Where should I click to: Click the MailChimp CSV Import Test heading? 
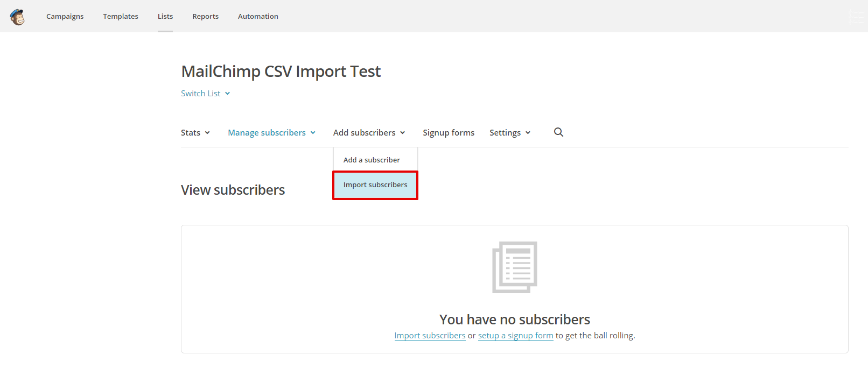(281, 71)
